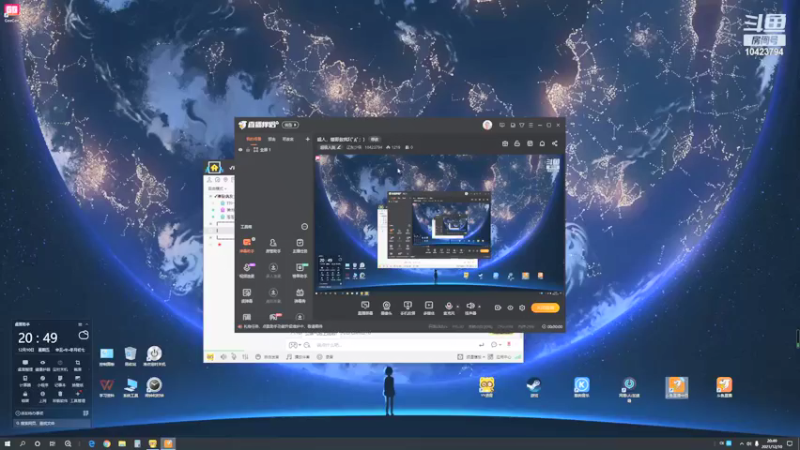The width and height of the screenshot is (800, 450).
Task: Click the bell notification icon above preview
Action: click(x=542, y=143)
